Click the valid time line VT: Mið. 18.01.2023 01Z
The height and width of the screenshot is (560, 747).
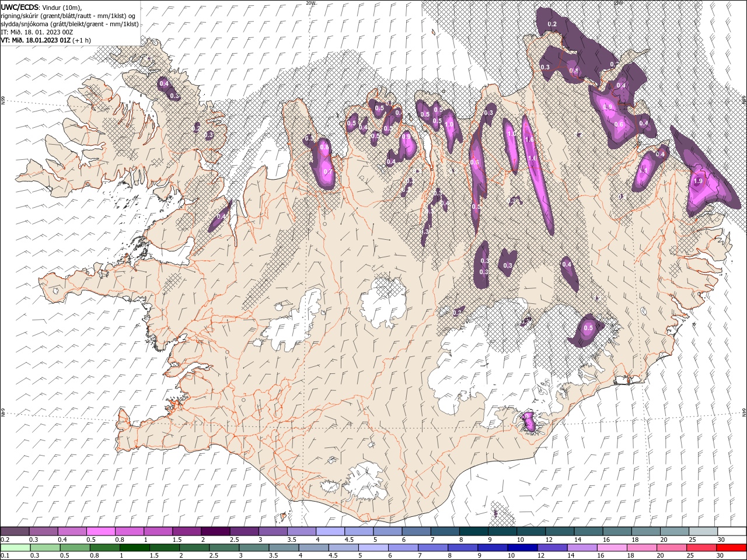pyautogui.click(x=36, y=40)
